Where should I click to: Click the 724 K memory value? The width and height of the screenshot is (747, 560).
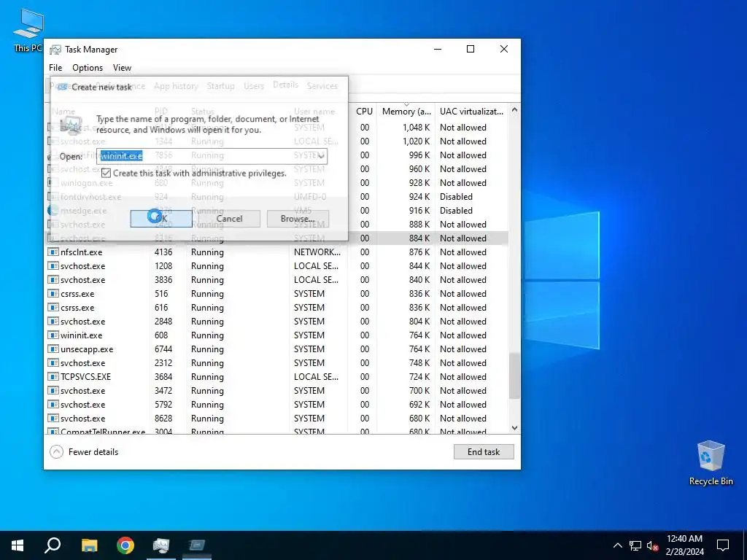click(x=419, y=377)
